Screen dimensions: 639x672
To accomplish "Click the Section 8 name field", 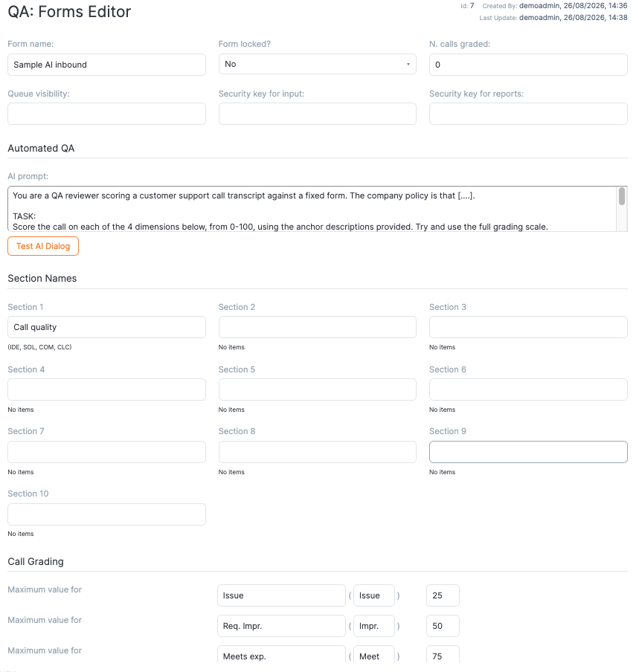I will click(x=318, y=452).
